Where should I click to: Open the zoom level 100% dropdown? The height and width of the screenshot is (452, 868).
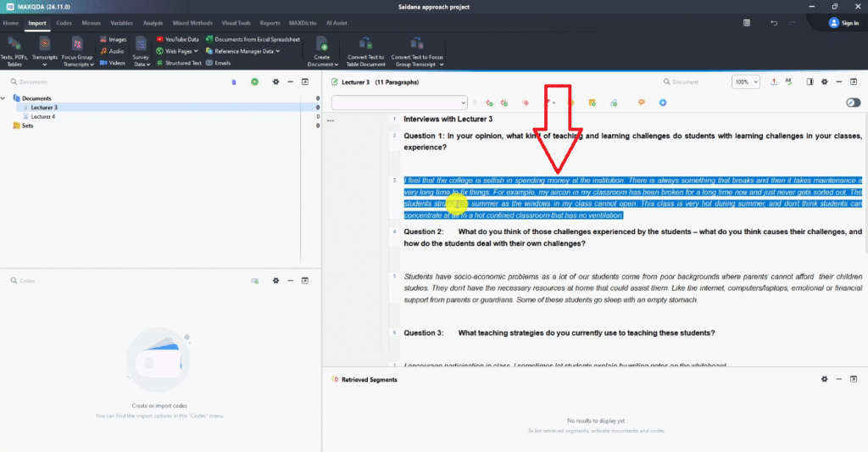pos(746,82)
